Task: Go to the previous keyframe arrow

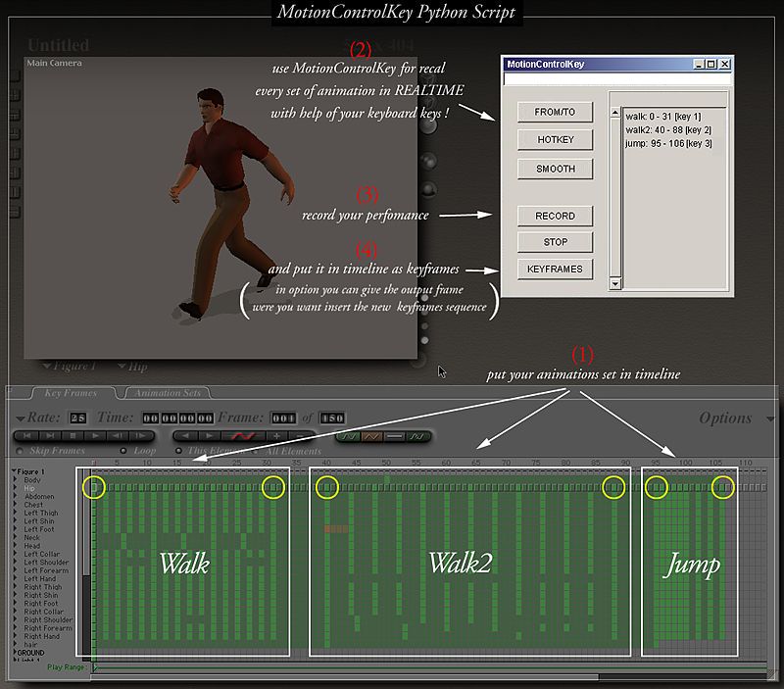Action: click(x=185, y=436)
